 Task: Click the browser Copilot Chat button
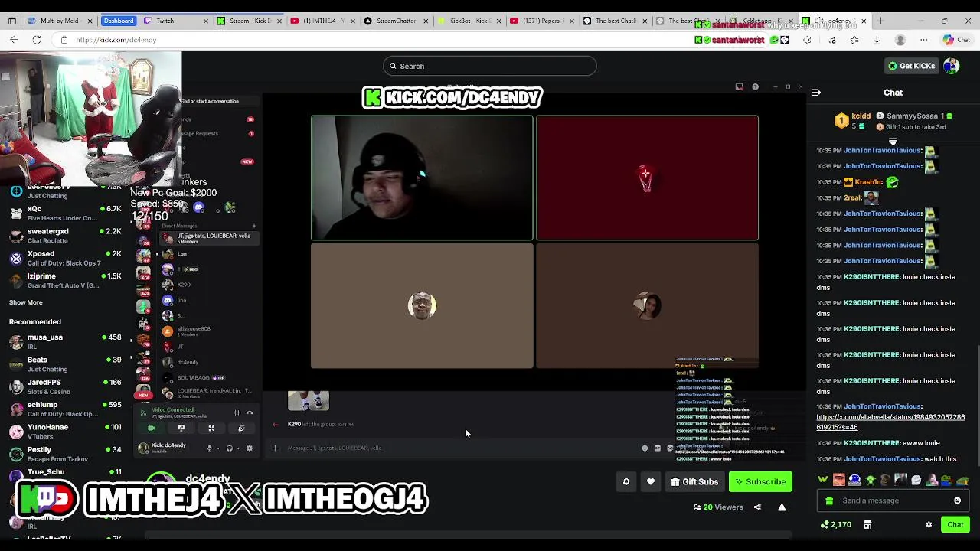pyautogui.click(x=957, y=40)
